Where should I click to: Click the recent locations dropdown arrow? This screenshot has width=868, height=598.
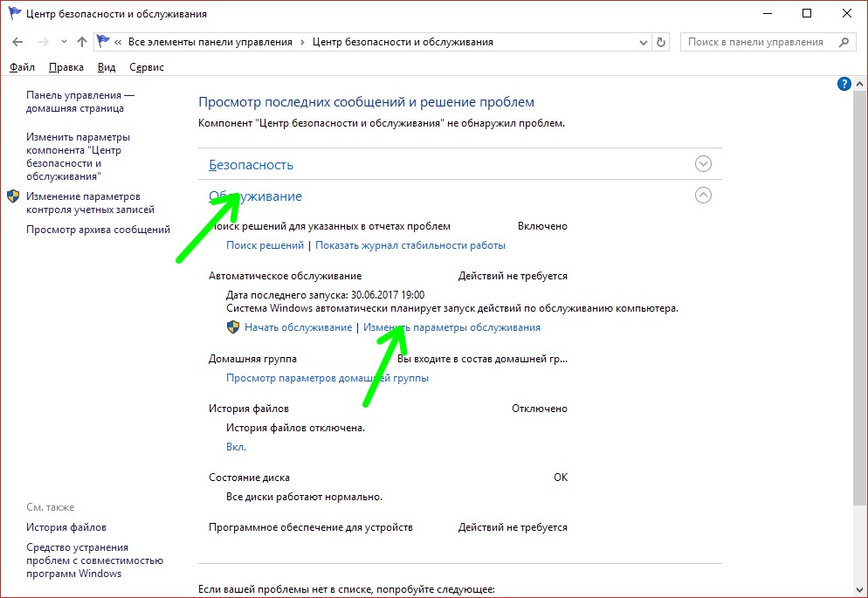(63, 42)
